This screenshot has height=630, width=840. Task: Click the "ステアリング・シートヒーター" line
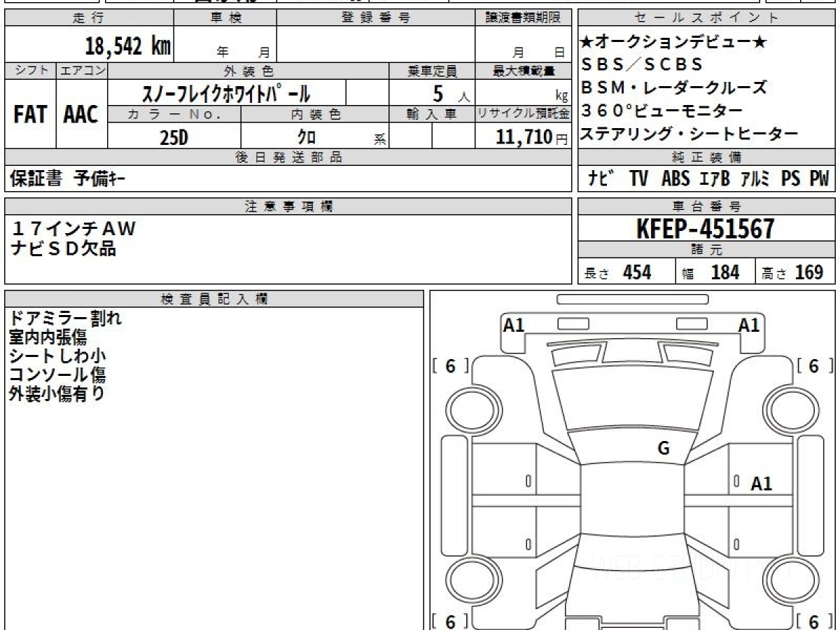pos(689,134)
